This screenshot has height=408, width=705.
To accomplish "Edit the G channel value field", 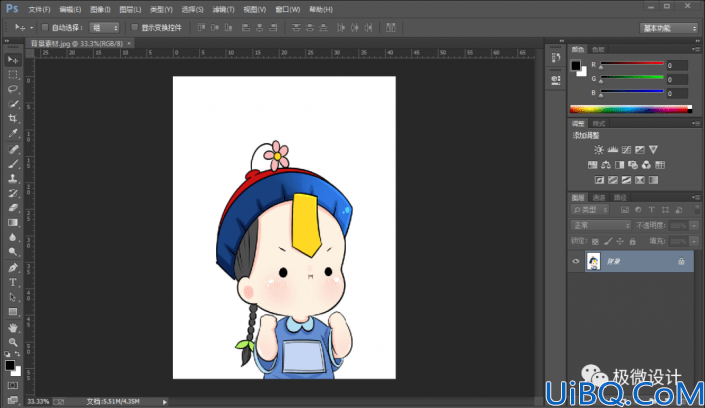I will [677, 80].
